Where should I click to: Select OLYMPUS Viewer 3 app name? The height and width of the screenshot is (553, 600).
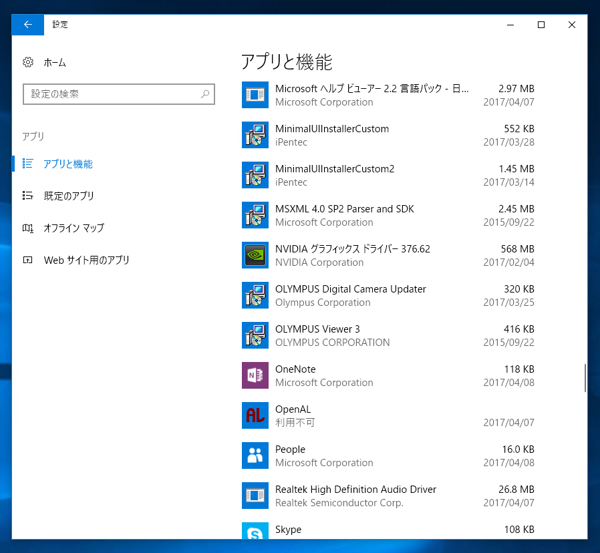318,329
